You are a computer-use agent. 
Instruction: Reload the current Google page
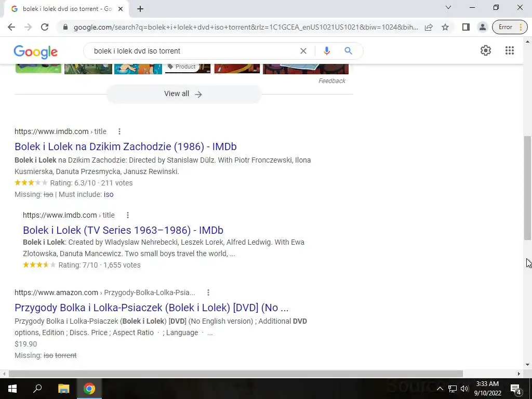tap(45, 27)
